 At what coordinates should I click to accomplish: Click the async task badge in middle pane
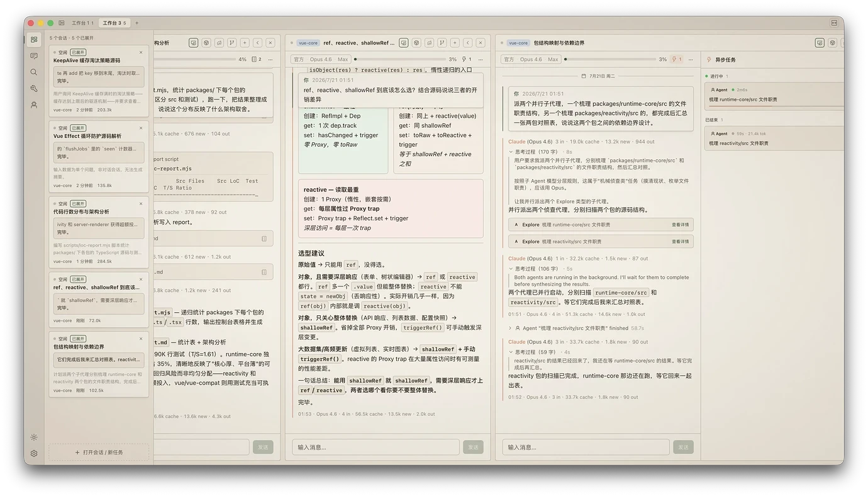[x=466, y=59]
